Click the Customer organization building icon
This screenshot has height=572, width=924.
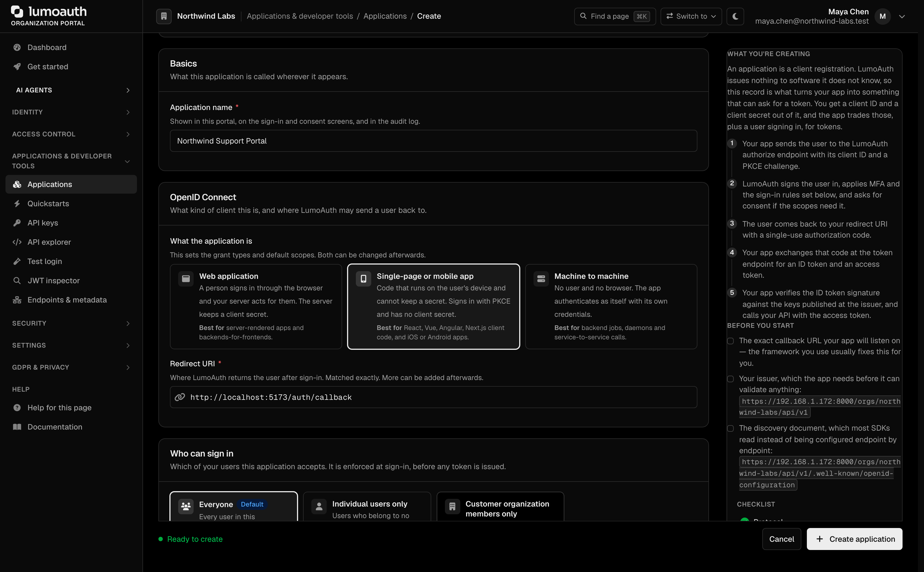pos(452,506)
